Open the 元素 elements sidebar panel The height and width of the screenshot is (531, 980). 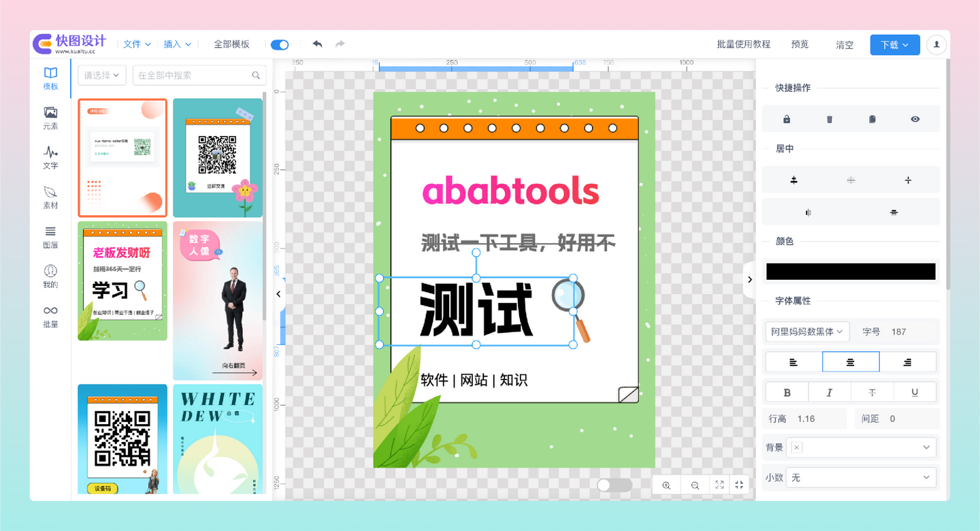[50, 118]
